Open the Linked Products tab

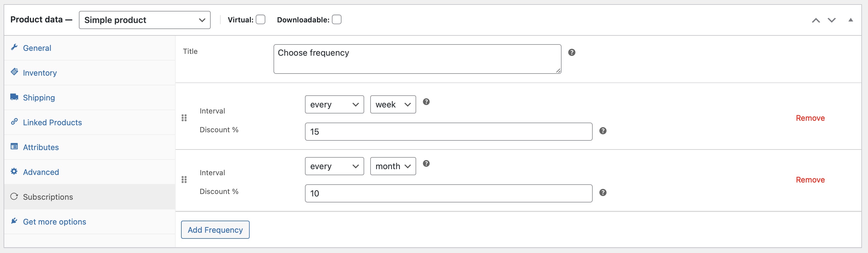click(52, 123)
